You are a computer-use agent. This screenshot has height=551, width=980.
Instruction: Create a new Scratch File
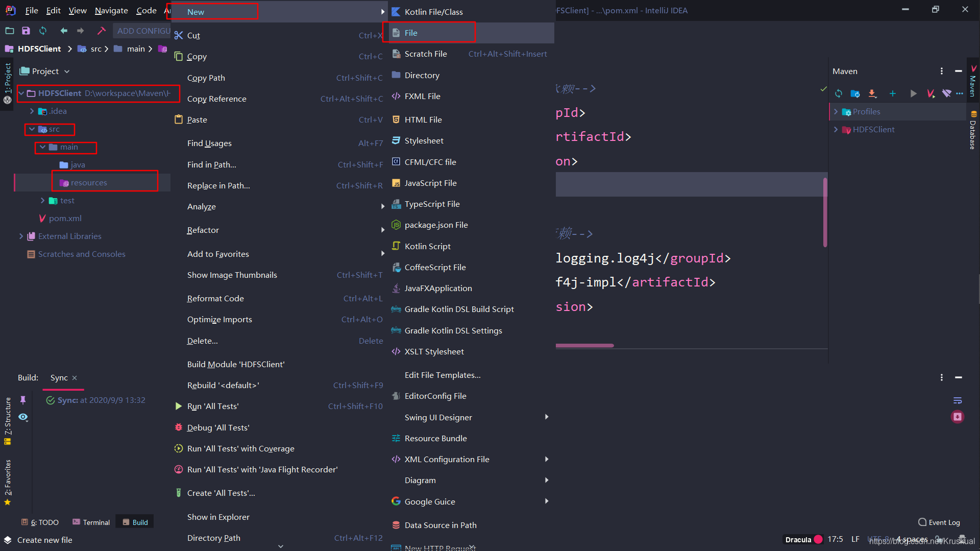(x=471, y=54)
